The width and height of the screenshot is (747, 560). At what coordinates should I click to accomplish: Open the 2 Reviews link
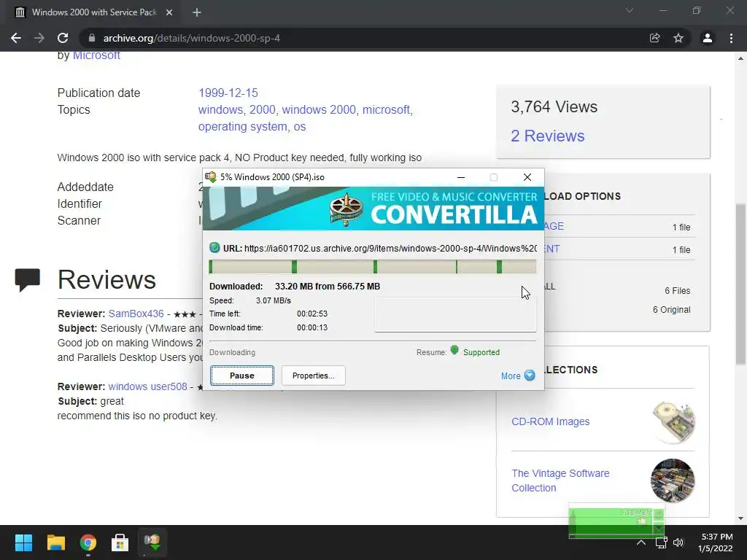point(547,136)
